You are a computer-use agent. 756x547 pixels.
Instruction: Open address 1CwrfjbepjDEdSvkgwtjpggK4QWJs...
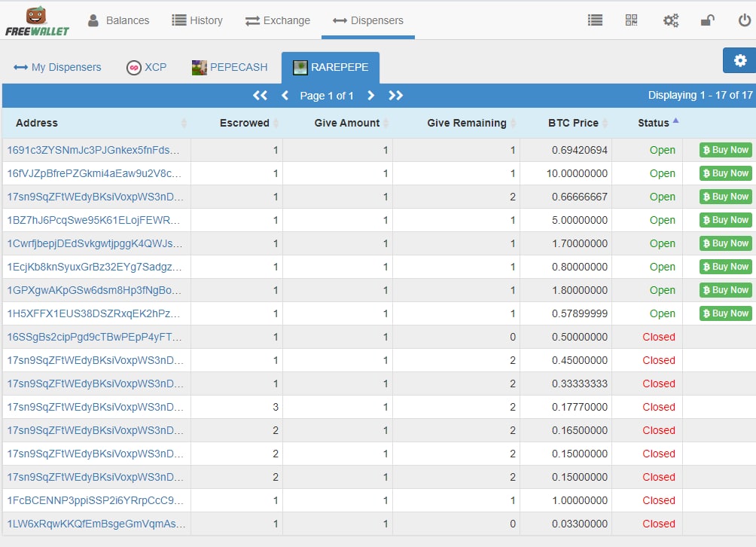tap(95, 243)
